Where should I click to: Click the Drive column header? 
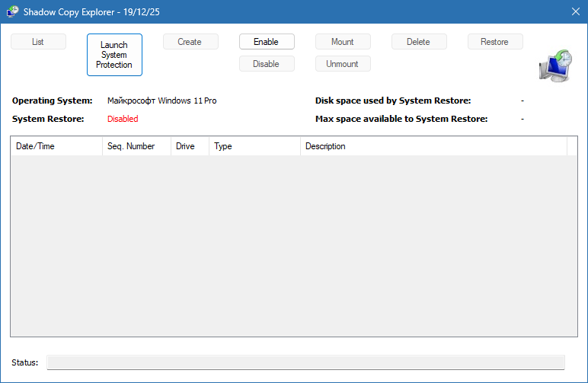click(x=190, y=146)
